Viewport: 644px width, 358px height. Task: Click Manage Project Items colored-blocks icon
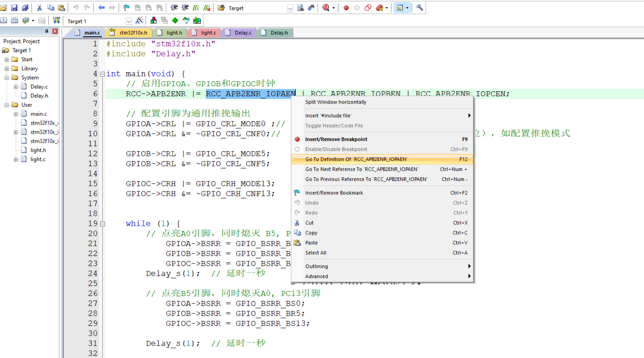click(153, 21)
